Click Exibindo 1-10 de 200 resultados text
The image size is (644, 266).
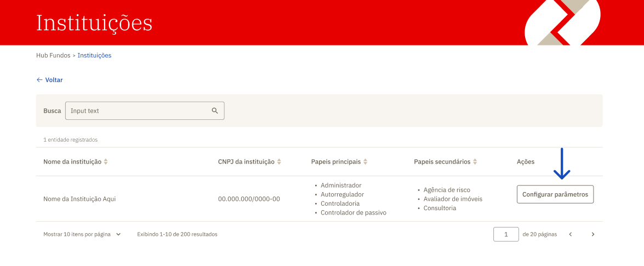tap(177, 234)
